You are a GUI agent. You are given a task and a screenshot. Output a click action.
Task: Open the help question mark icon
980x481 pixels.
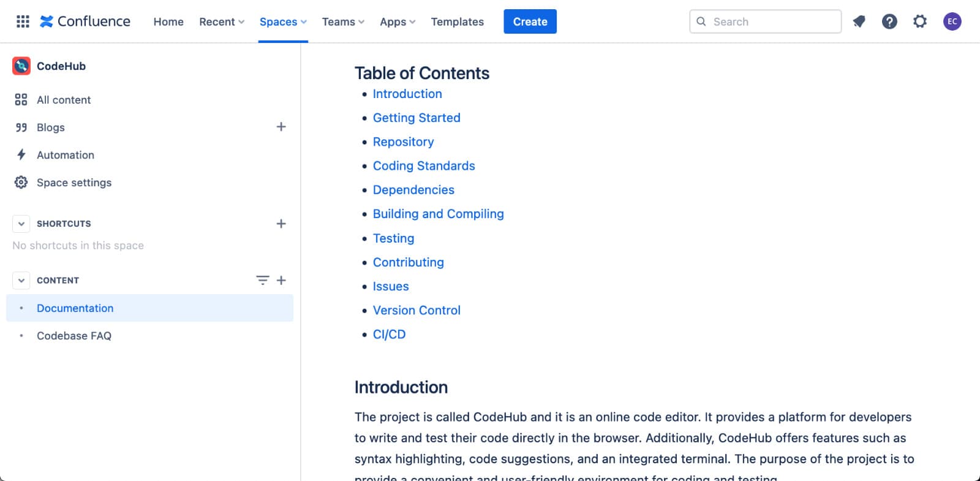(889, 21)
